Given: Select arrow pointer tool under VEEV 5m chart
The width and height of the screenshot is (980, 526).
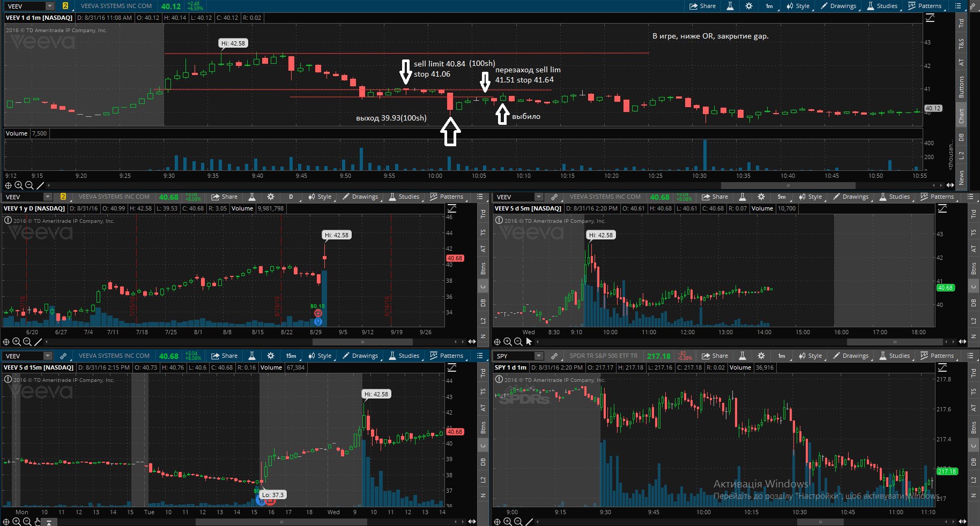Looking at the screenshot, I should tap(529, 341).
